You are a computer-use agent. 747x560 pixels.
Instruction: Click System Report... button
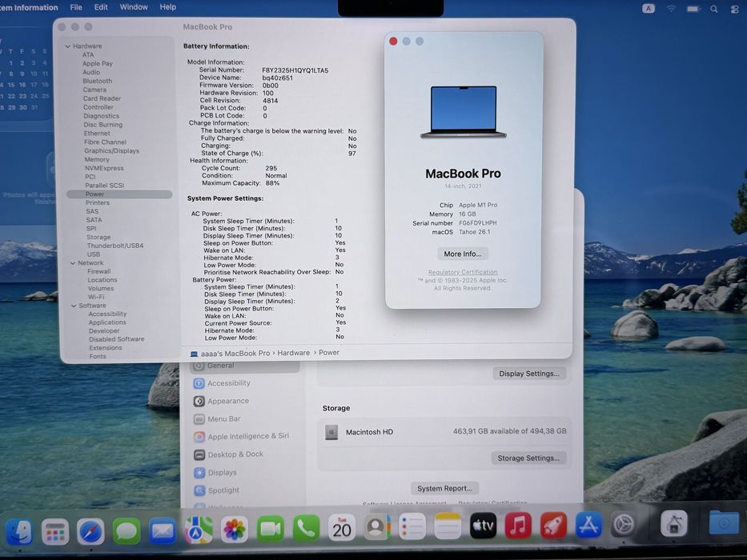pos(444,488)
